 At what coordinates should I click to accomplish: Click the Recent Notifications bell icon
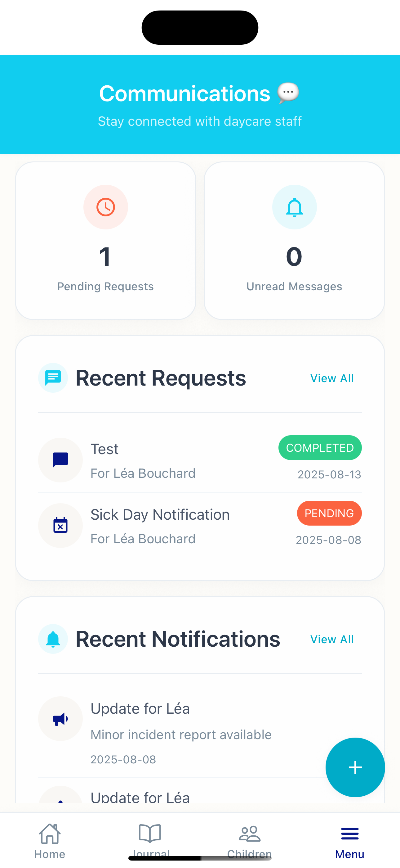(x=53, y=639)
